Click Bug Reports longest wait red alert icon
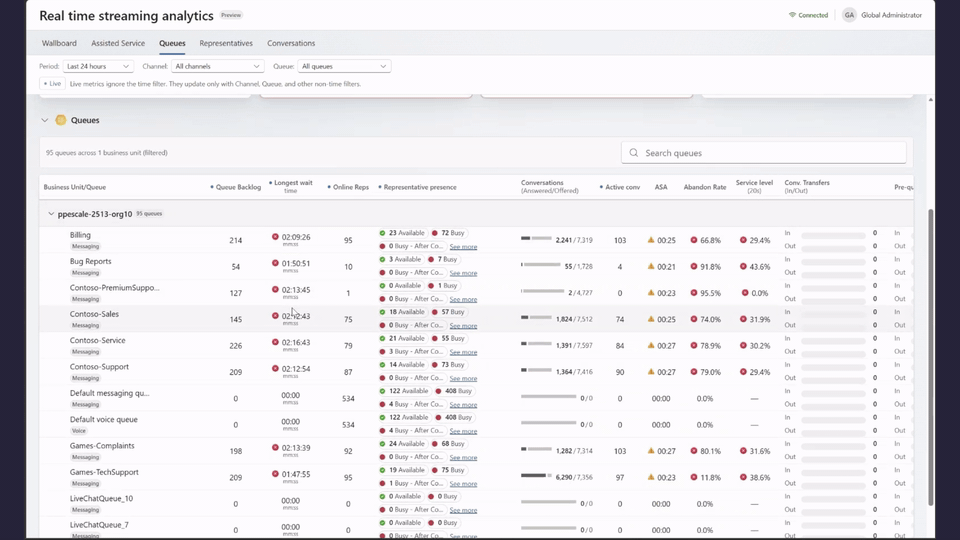The width and height of the screenshot is (960, 540). (x=276, y=263)
